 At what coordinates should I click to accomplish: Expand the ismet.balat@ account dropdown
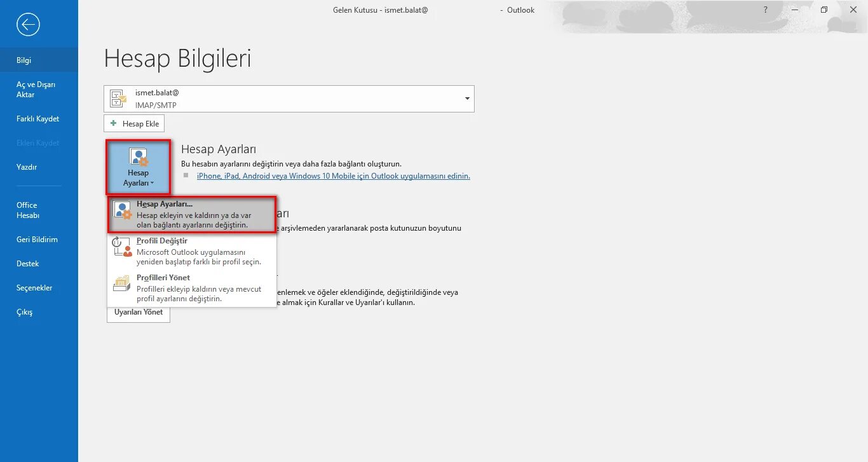coord(467,99)
